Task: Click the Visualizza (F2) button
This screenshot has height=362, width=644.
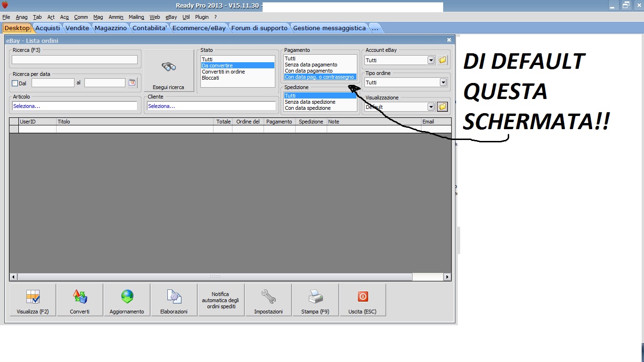Action: pos(33,300)
